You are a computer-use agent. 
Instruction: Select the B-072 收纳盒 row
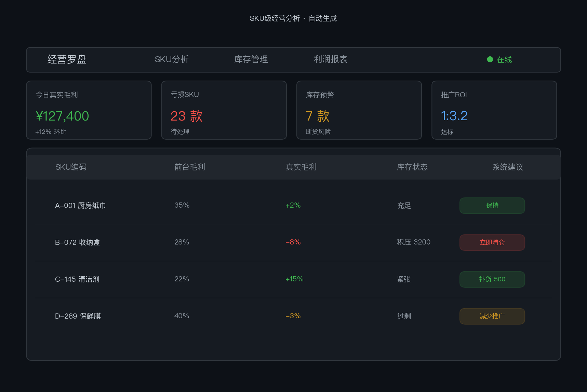tap(293, 242)
